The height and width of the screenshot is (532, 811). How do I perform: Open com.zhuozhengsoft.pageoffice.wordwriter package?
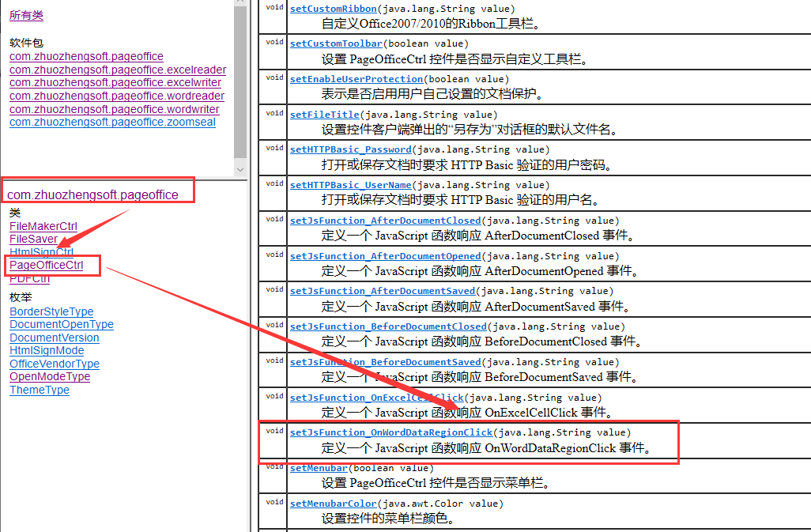tap(115, 110)
